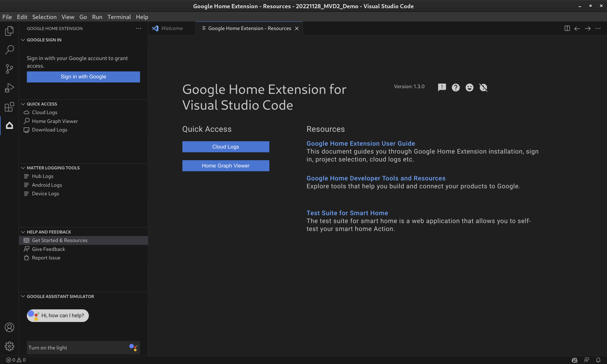607x364 pixels.
Task: Click the Give Feedback option
Action: tap(48, 249)
